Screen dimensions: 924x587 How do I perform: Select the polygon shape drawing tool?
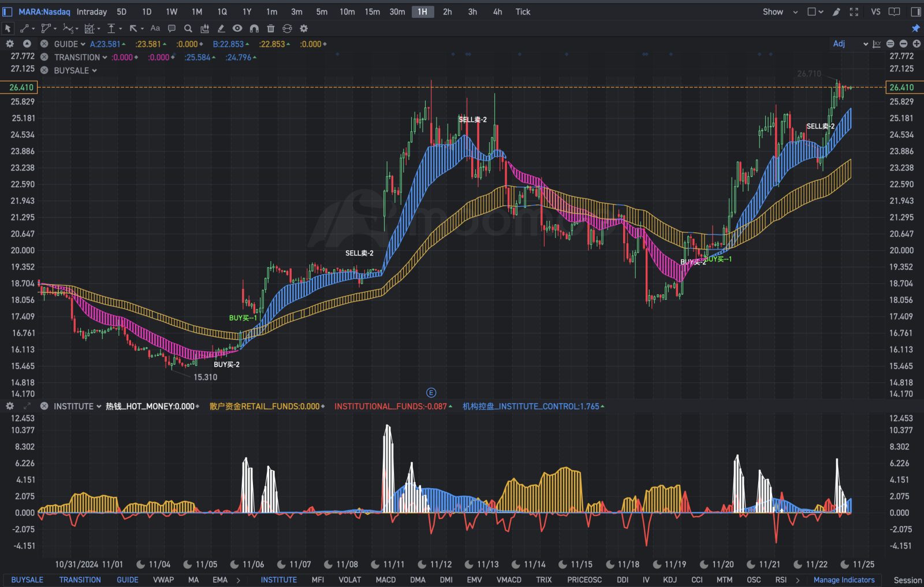[x=47, y=28]
